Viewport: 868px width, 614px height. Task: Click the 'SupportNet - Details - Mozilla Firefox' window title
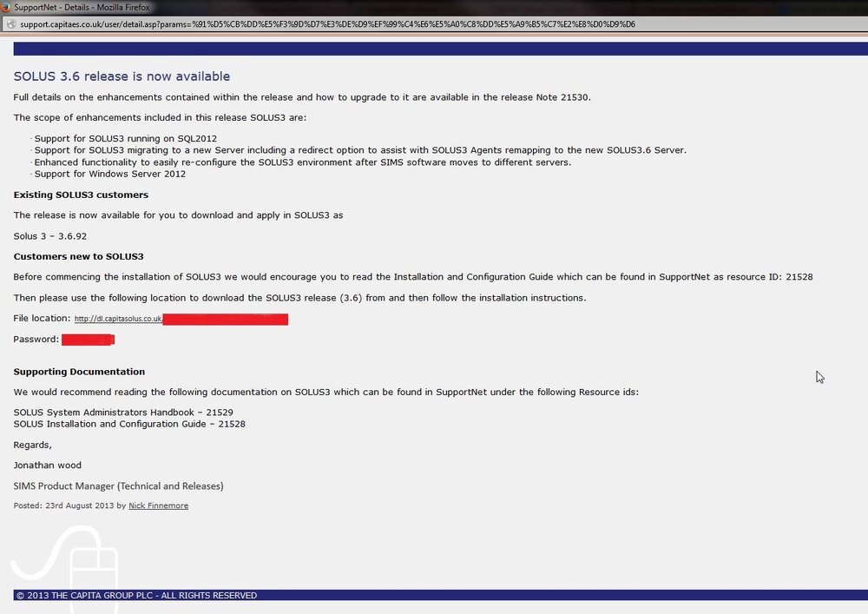(82, 7)
